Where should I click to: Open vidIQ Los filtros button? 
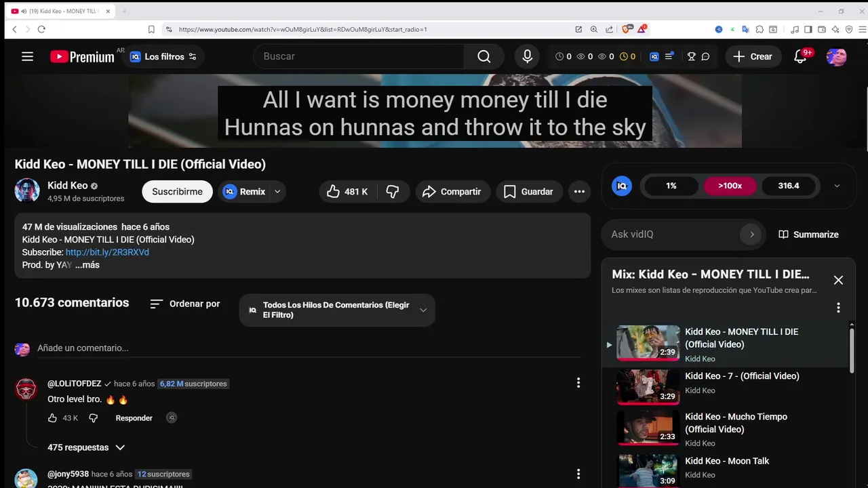[163, 57]
